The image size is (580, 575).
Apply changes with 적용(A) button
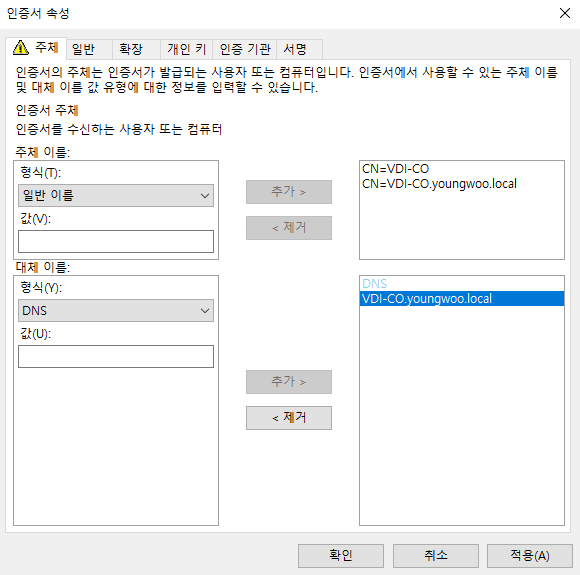[530, 555]
